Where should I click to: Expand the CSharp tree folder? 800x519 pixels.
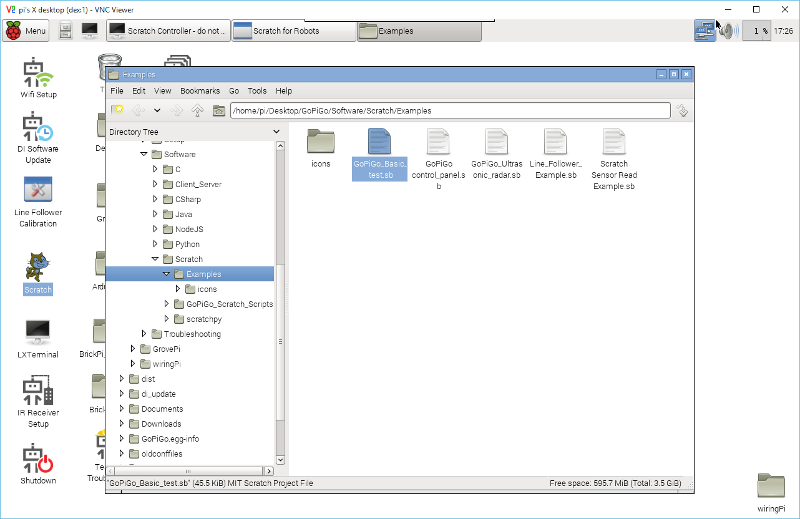155,199
